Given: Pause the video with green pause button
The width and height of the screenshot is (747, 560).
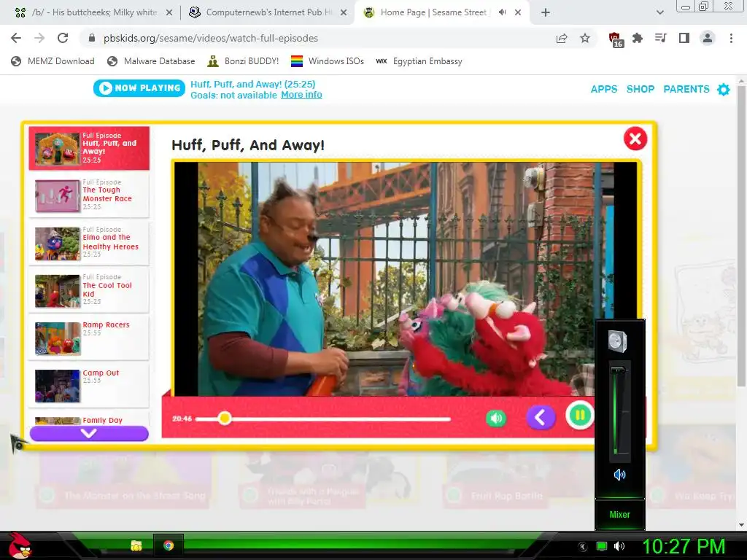Looking at the screenshot, I should click(x=580, y=416).
